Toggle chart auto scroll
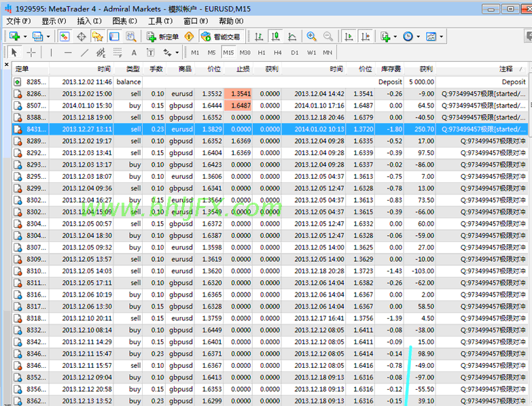This screenshot has width=532, height=406. point(349,36)
